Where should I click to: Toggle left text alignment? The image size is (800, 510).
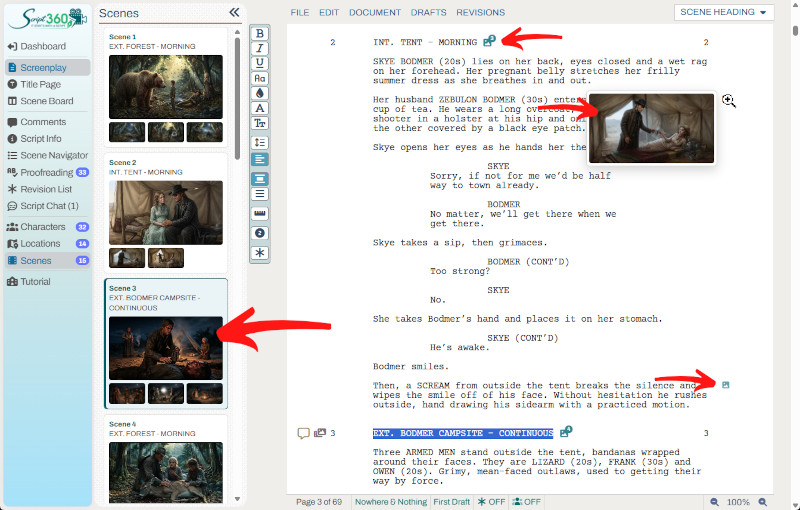[x=260, y=160]
